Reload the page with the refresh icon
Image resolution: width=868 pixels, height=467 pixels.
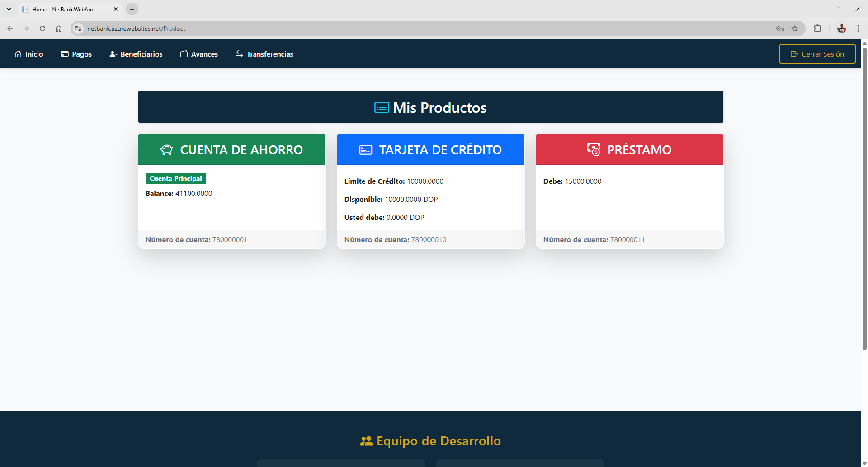[x=42, y=29]
